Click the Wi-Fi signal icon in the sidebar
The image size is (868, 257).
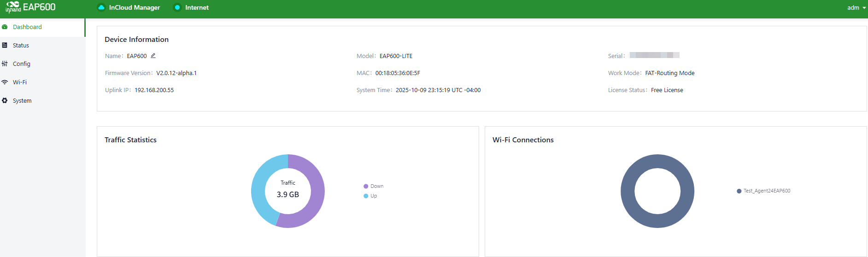point(5,82)
